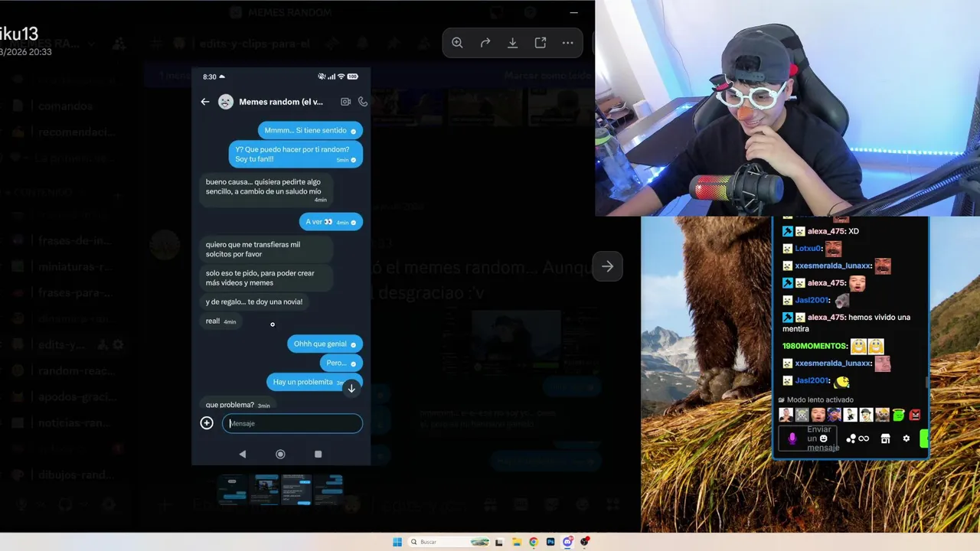Click infinity icon in stream chat bar
The width and height of the screenshot is (980, 551).
[x=864, y=439]
